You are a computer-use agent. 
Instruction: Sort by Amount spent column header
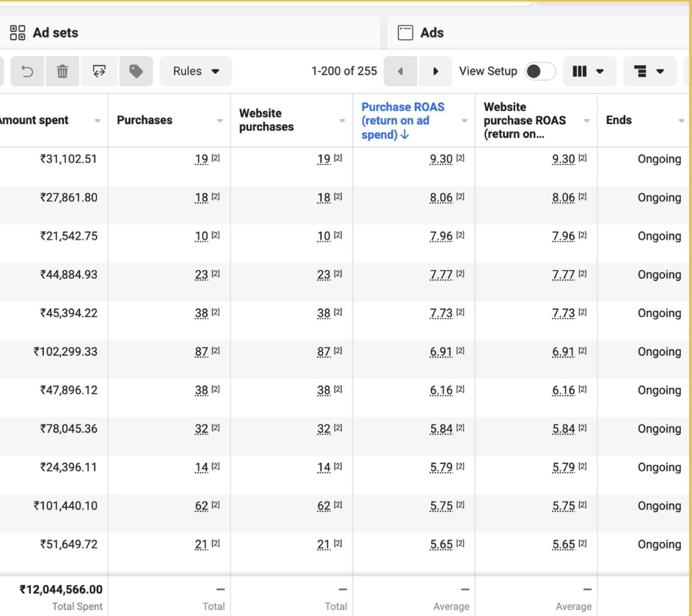click(34, 120)
